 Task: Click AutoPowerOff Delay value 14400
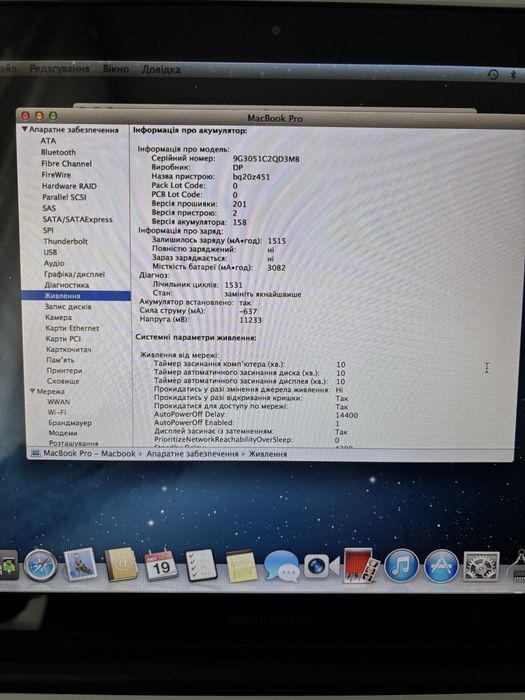click(x=346, y=415)
